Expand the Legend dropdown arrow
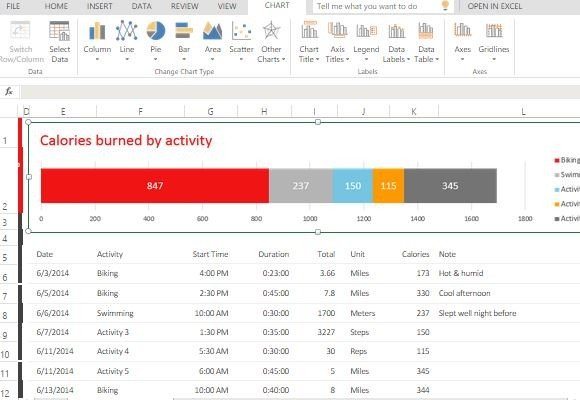The image size is (580, 400). click(x=366, y=59)
